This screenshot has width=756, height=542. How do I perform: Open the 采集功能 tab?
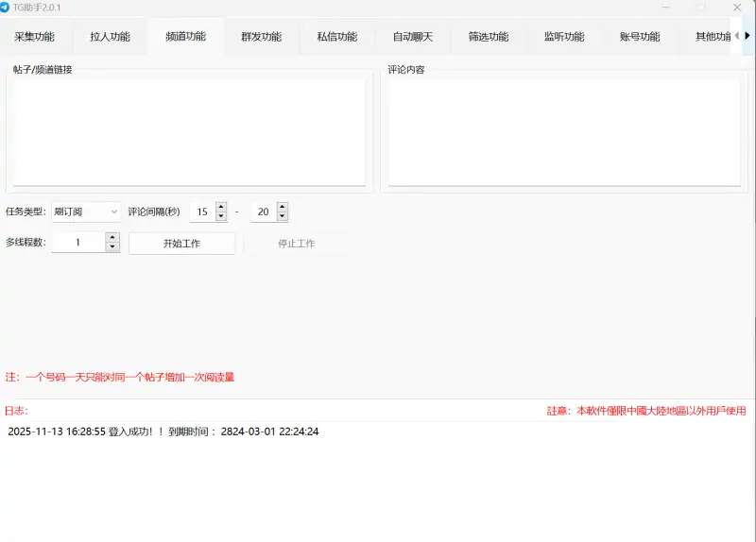[x=34, y=37]
